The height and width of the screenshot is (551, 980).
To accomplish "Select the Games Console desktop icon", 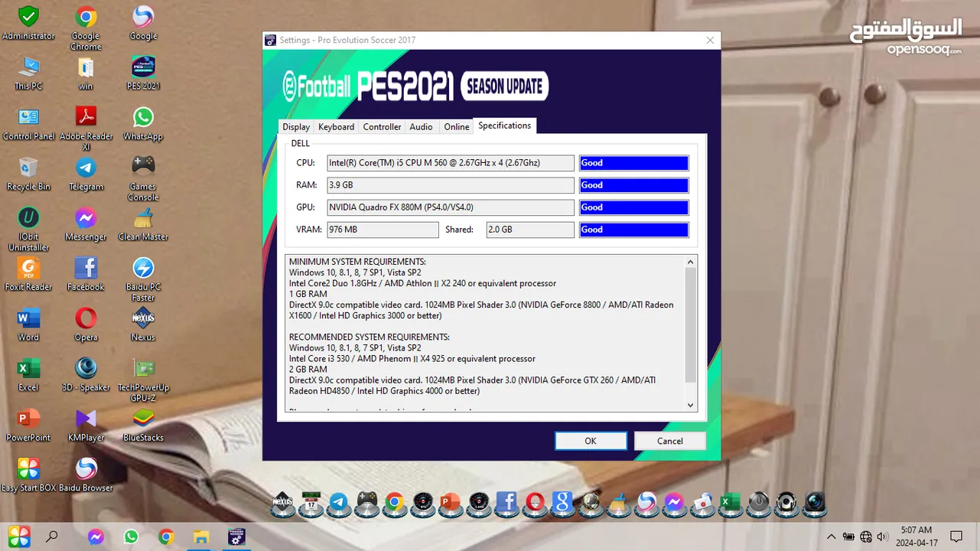I will click(143, 178).
